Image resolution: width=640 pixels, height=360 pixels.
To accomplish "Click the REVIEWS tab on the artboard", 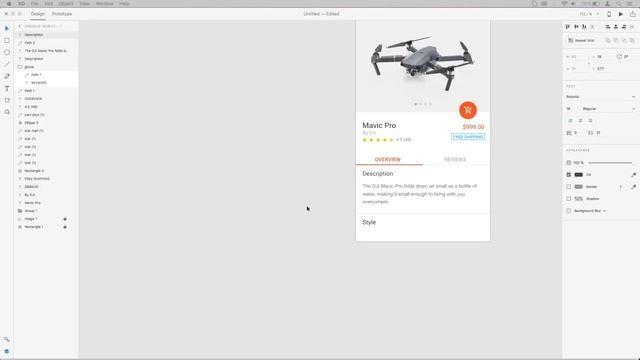I will (455, 160).
